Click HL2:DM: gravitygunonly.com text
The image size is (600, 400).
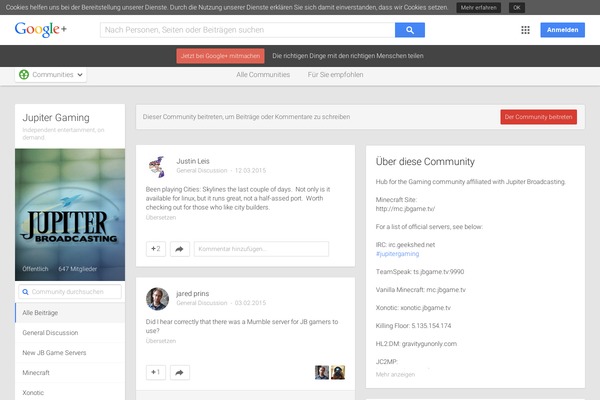click(416, 344)
